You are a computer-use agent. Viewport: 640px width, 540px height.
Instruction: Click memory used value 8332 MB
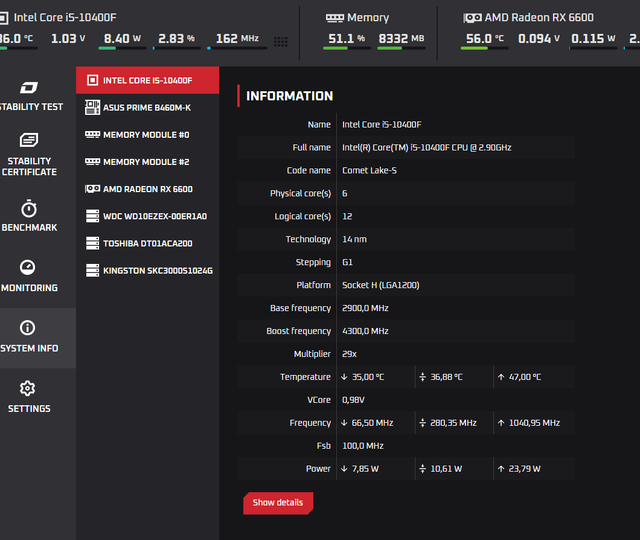point(401,38)
